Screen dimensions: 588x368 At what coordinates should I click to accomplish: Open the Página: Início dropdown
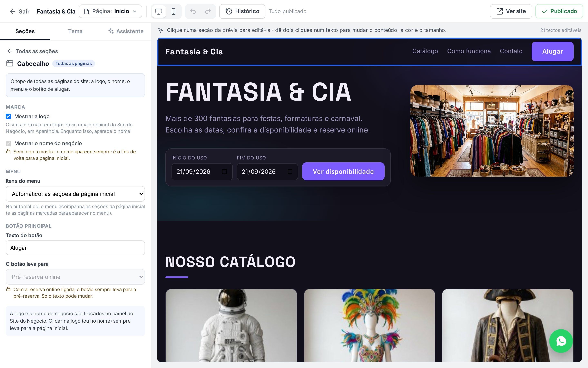[x=110, y=11]
